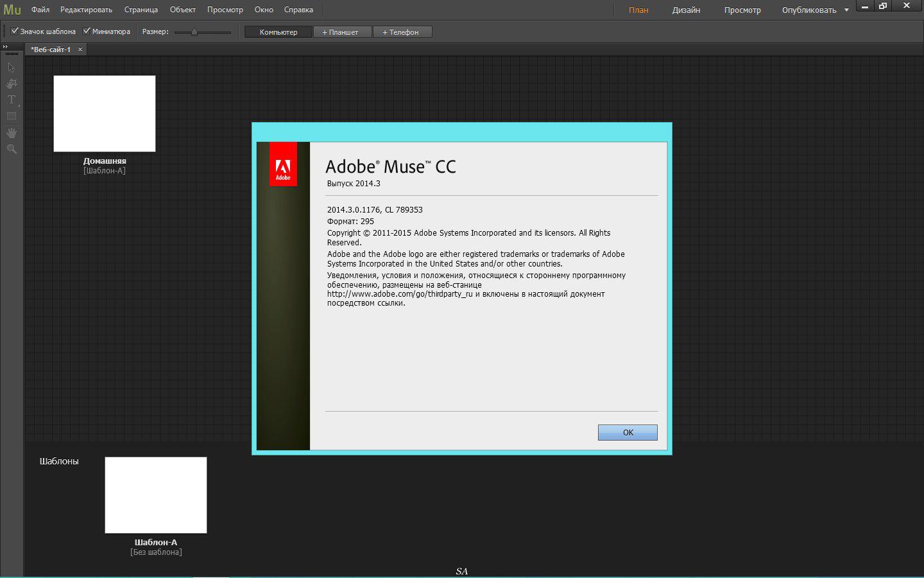
Task: Select the Zoom magnifier tool
Action: point(12,149)
